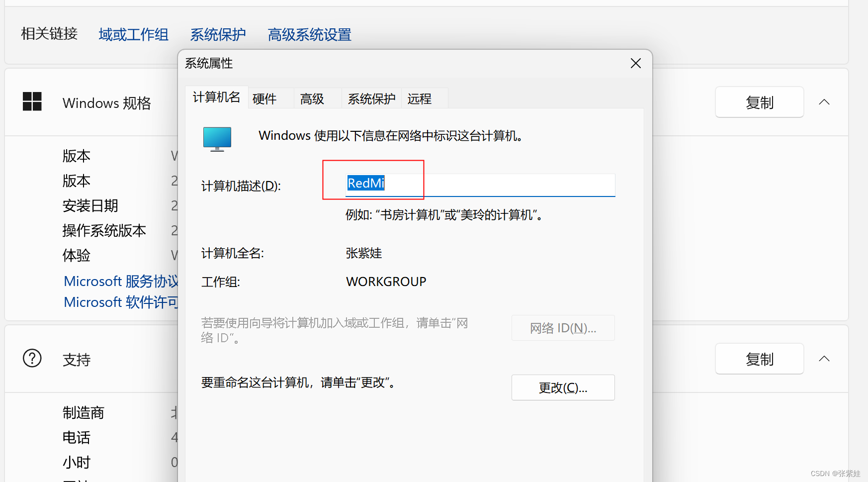Click the Windows logo icon beside Windows 规格
This screenshot has height=482, width=868.
coord(32,101)
